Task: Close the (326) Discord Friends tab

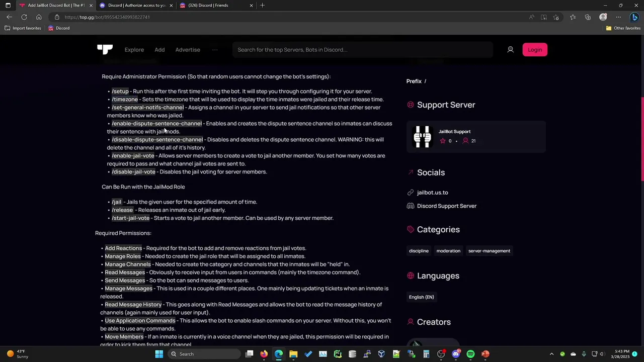Action: point(252,5)
